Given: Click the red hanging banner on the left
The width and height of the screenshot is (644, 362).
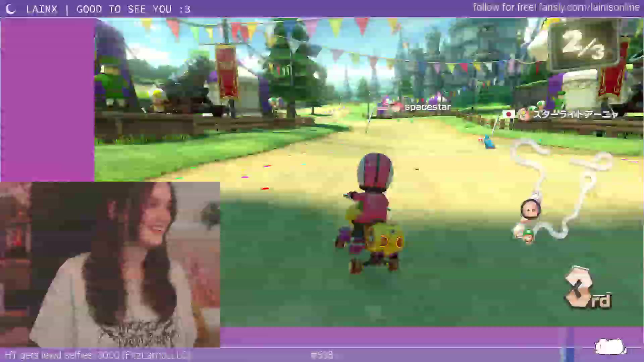Looking at the screenshot, I should pos(227,72).
